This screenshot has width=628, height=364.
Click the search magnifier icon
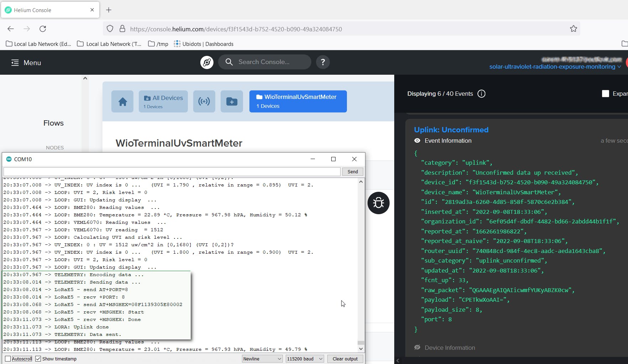[x=229, y=62]
